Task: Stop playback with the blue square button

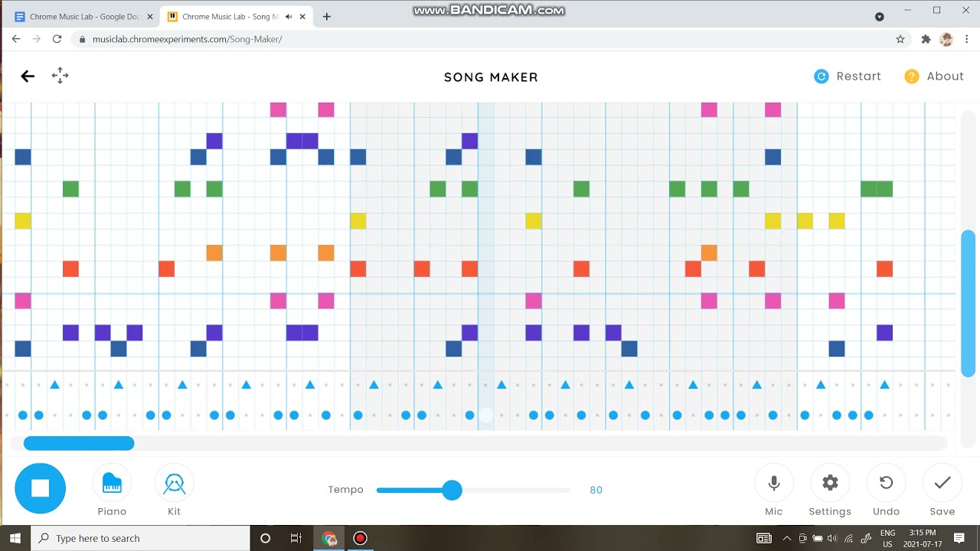Action: (40, 488)
